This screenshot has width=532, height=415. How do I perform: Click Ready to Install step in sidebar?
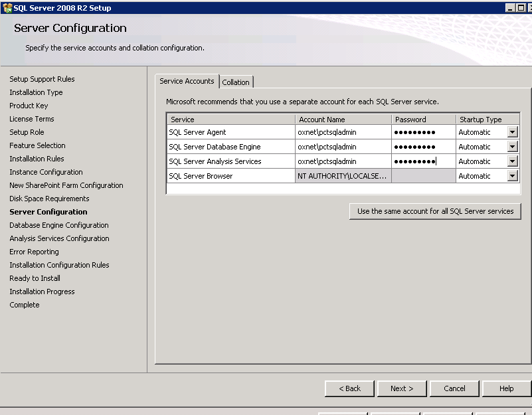click(x=35, y=278)
